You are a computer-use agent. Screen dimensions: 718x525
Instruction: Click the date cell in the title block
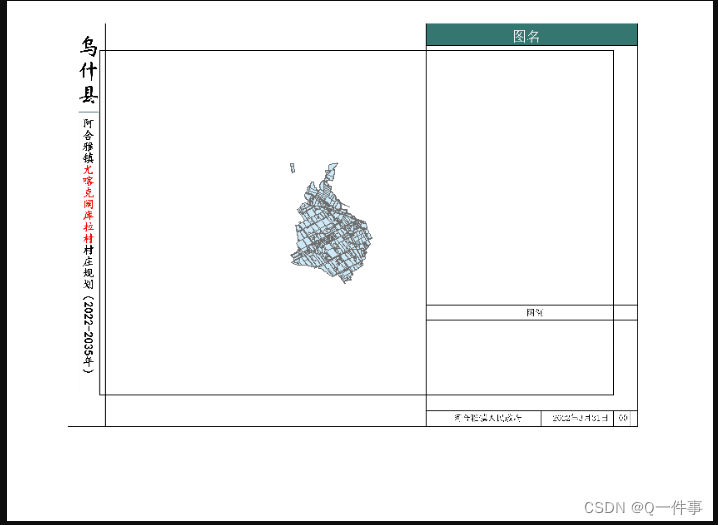point(577,418)
